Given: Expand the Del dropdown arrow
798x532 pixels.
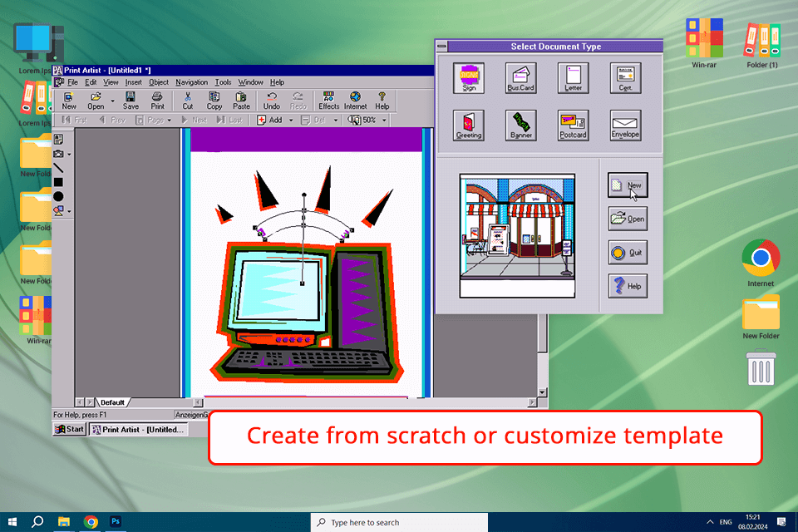Looking at the screenshot, I should tap(335, 121).
